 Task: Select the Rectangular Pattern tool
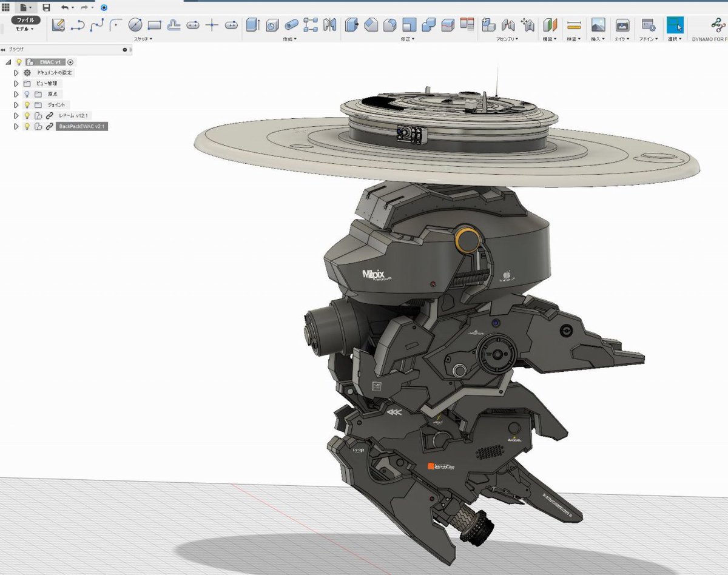(311, 25)
